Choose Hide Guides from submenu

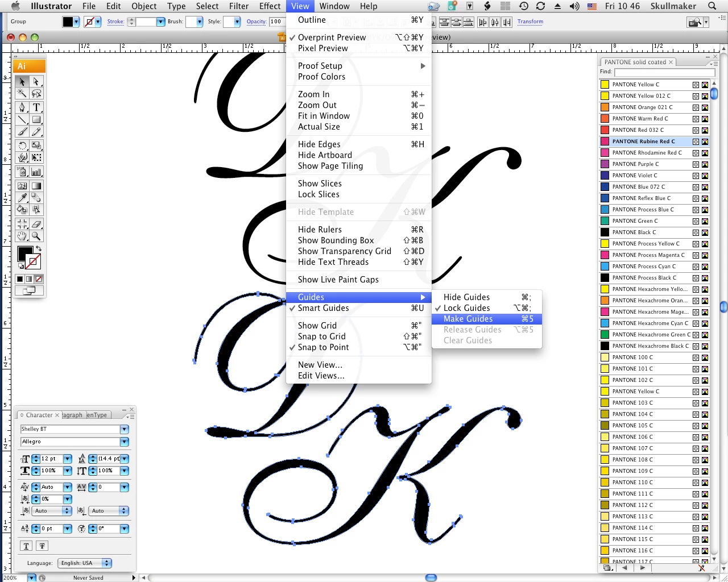(x=487, y=297)
